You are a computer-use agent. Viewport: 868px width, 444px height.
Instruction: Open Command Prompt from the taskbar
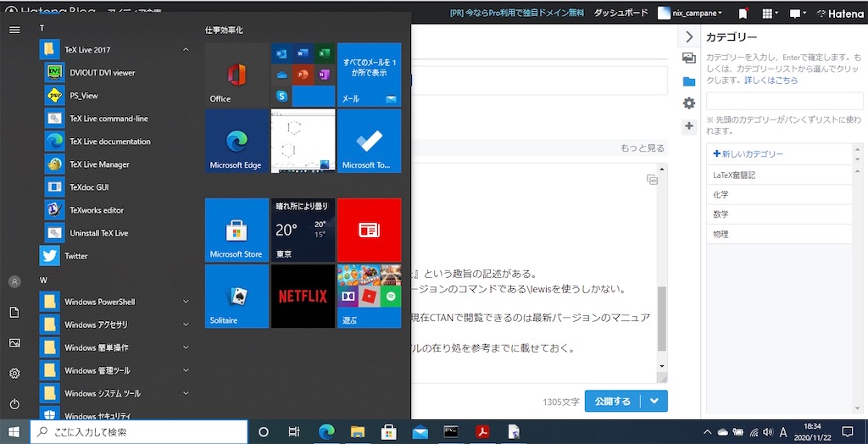point(451,432)
